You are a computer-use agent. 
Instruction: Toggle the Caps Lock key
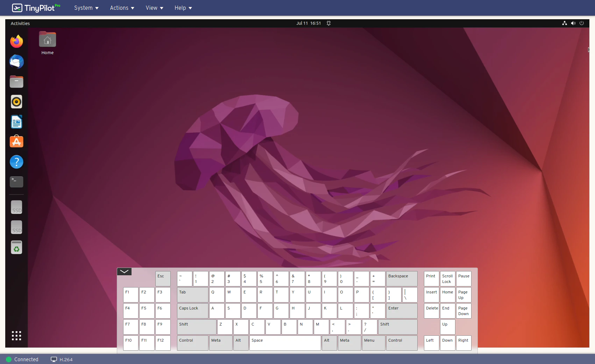click(x=193, y=311)
